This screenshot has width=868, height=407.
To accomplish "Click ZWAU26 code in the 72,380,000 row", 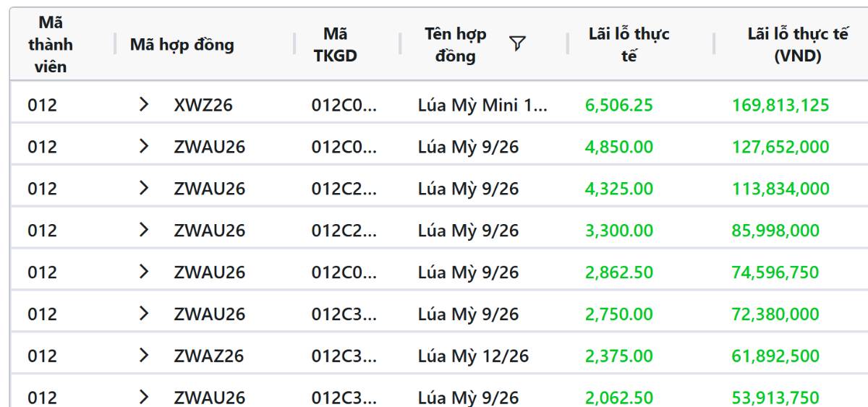I will pyautogui.click(x=209, y=314).
